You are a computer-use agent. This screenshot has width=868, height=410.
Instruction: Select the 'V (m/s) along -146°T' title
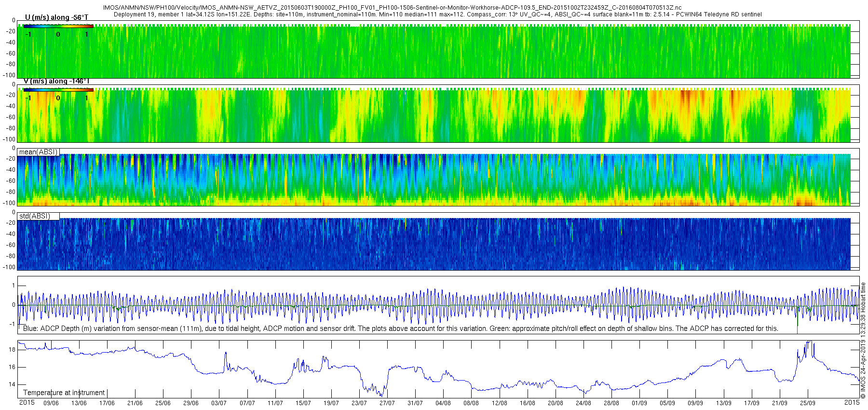point(56,81)
